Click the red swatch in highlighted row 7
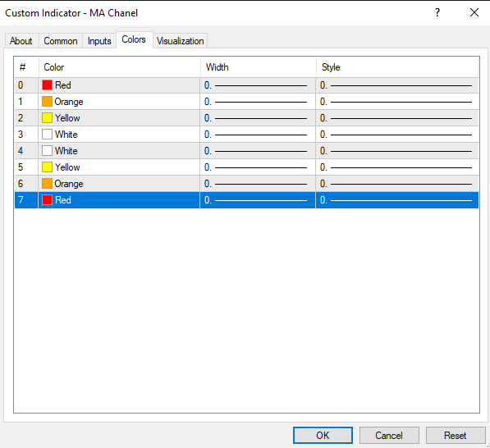490x448 pixels. [x=47, y=200]
